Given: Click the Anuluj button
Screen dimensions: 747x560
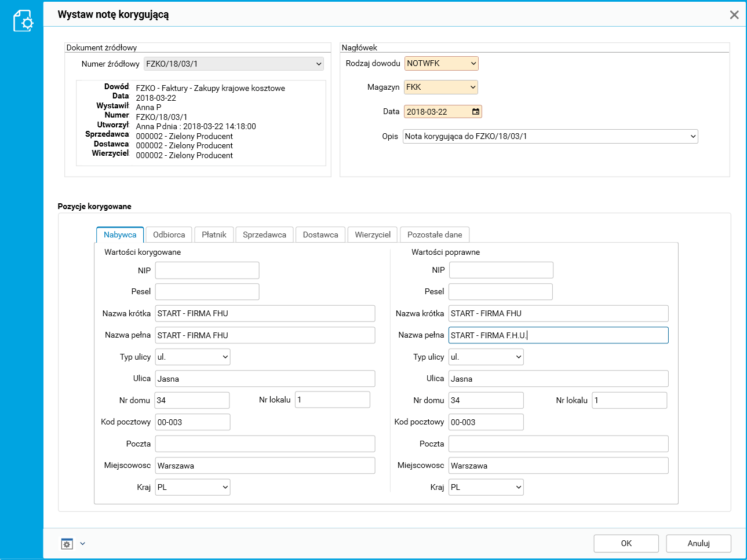Looking at the screenshot, I should [x=698, y=543].
